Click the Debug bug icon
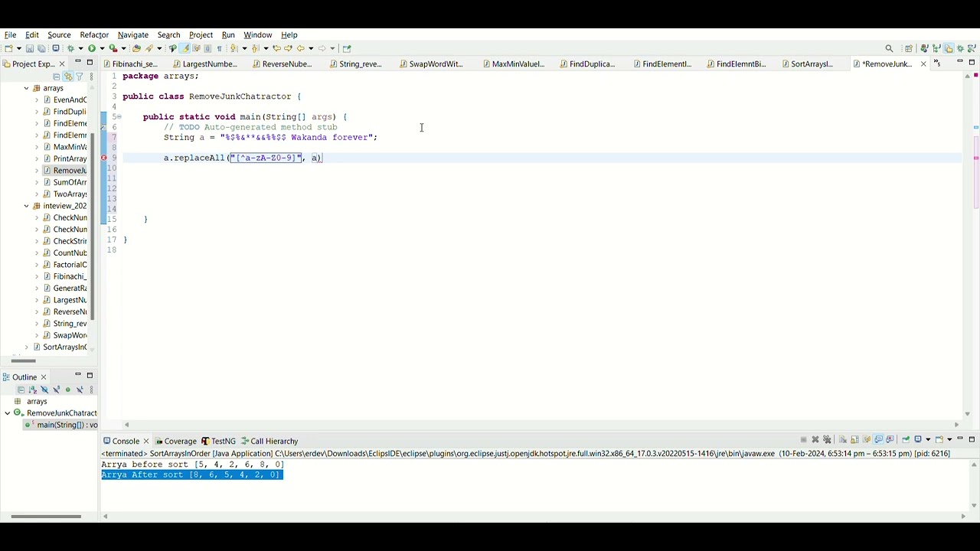The width and height of the screenshot is (980, 551). pos(70,48)
